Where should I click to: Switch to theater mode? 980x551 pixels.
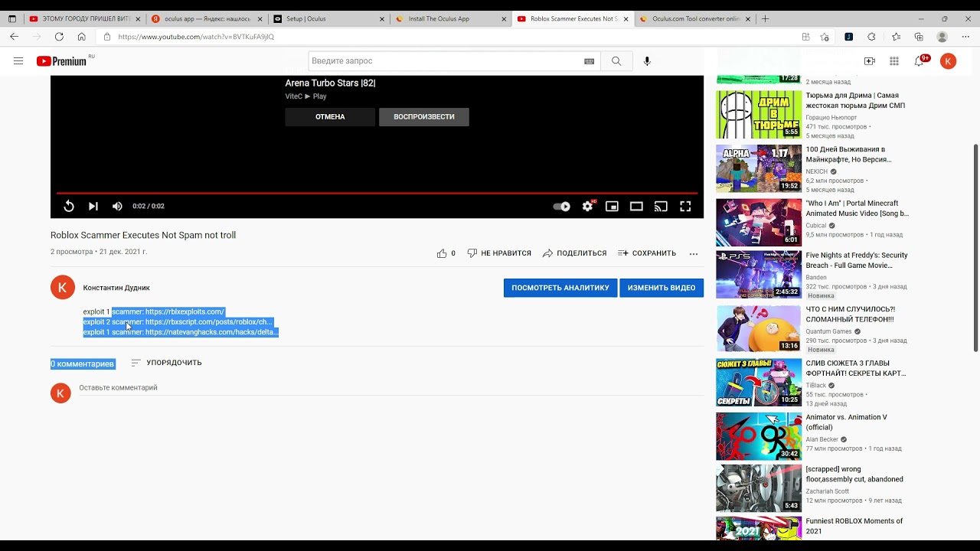pyautogui.click(x=636, y=206)
